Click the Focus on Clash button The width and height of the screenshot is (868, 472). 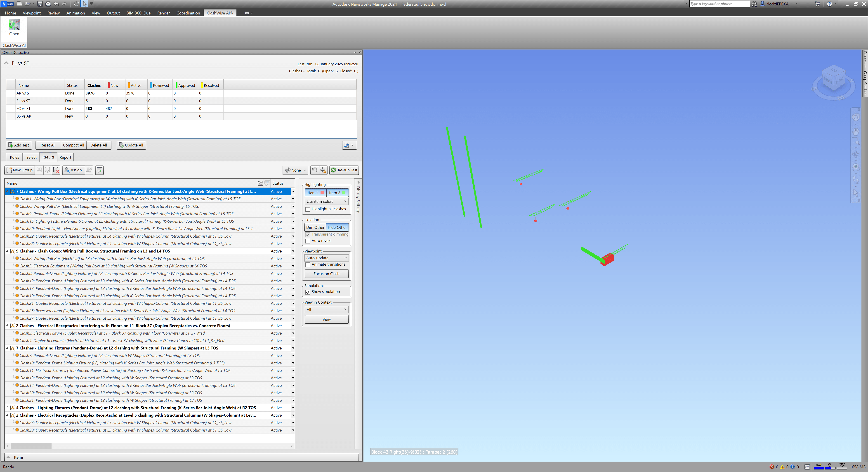[326, 274]
